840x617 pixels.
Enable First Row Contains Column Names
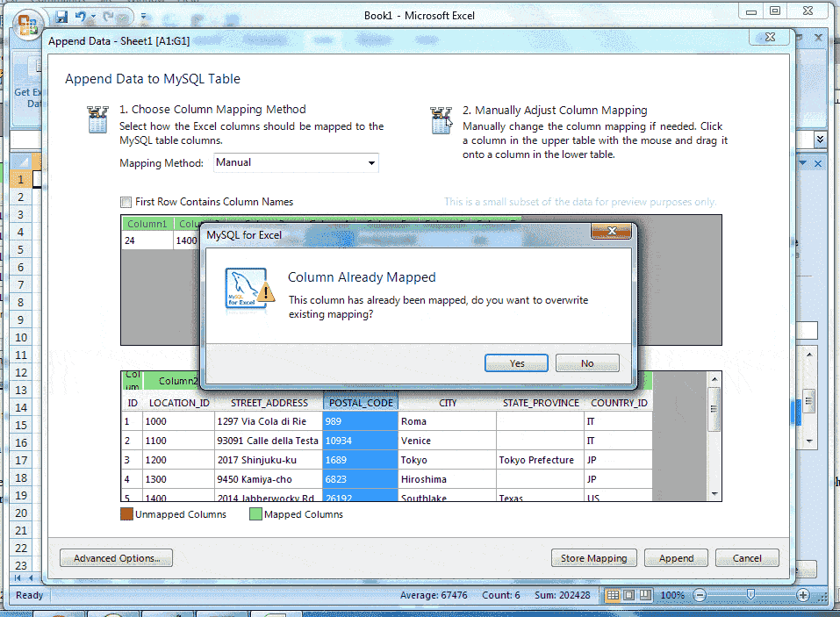[126, 201]
